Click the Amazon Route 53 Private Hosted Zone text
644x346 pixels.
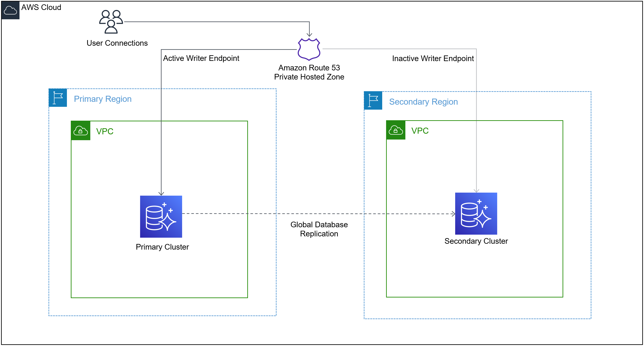pyautogui.click(x=309, y=72)
